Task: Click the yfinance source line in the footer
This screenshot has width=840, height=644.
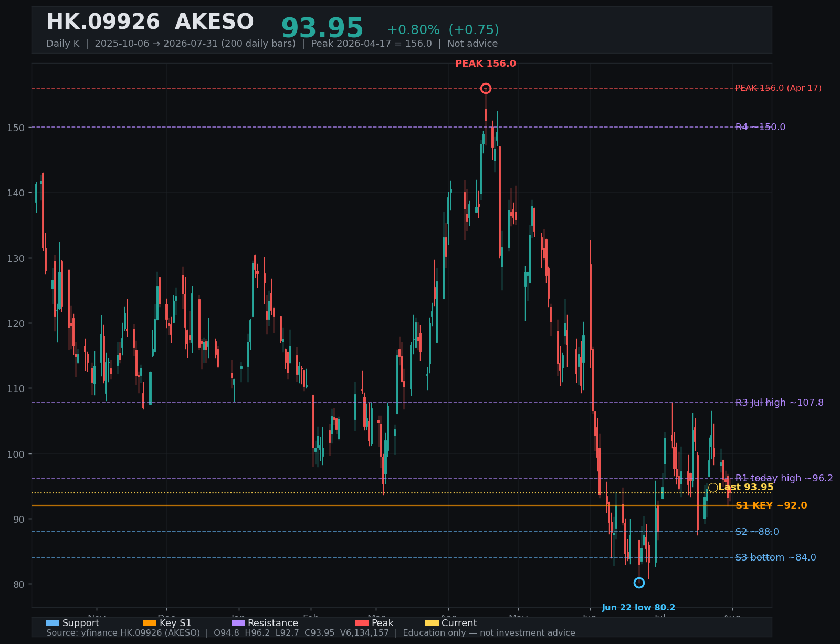Action: pyautogui.click(x=311, y=632)
